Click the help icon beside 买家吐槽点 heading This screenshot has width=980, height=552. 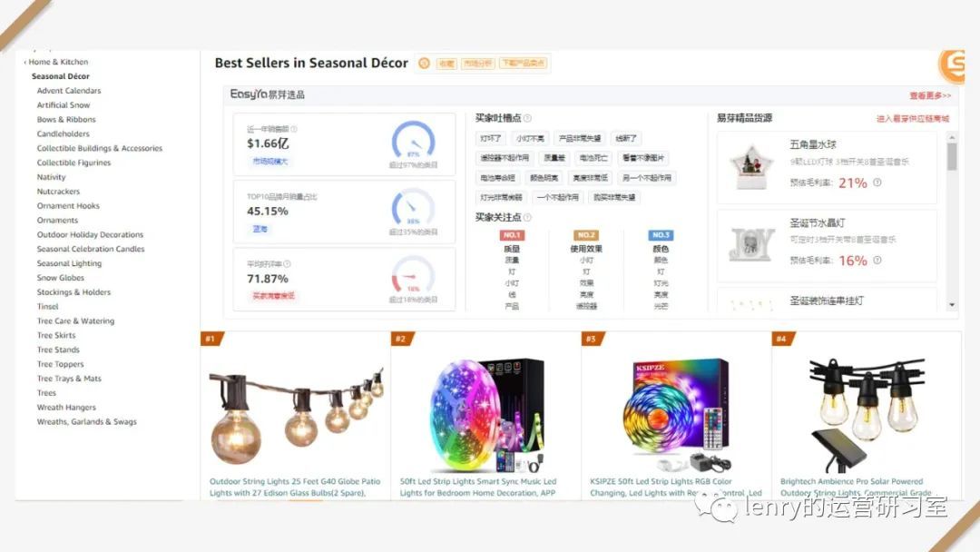coord(527,118)
